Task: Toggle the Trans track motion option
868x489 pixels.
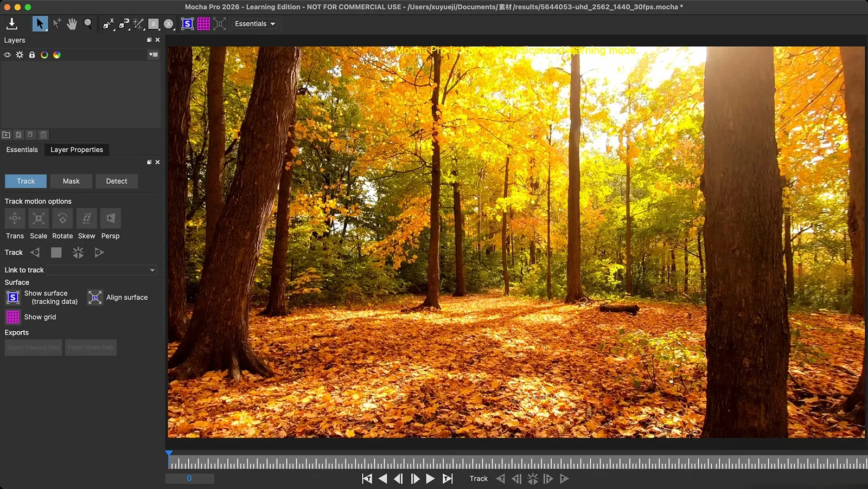Action: pyautogui.click(x=15, y=218)
